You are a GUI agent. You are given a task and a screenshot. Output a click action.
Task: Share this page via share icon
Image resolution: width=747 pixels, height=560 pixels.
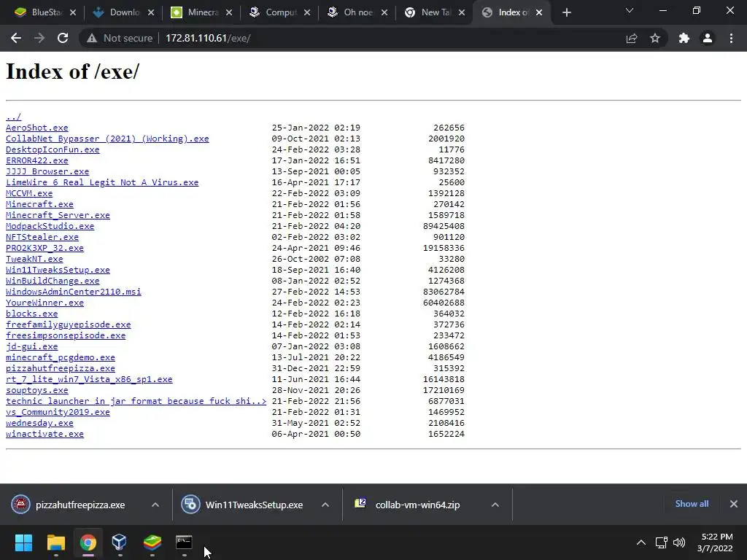pyautogui.click(x=632, y=38)
